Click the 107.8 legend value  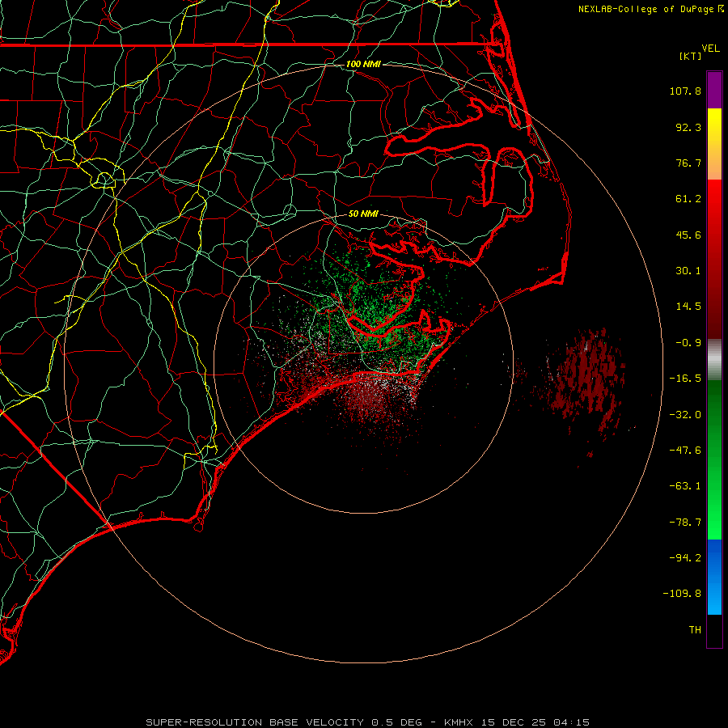tap(685, 91)
